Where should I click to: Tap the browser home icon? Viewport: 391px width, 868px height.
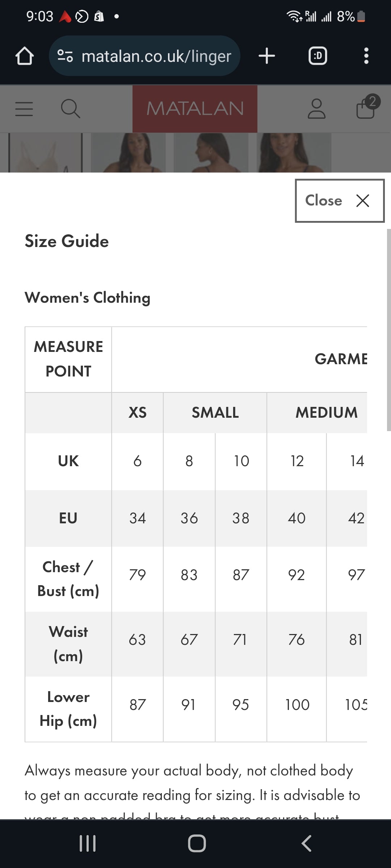(x=25, y=56)
